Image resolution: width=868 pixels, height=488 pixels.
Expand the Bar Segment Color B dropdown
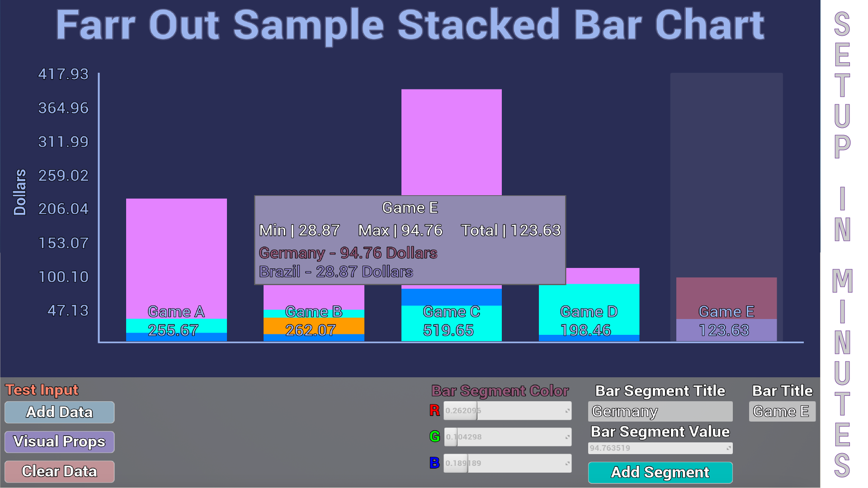[567, 464]
